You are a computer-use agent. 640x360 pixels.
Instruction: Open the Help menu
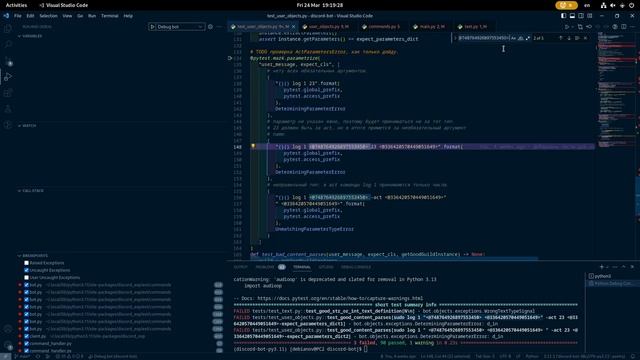pyautogui.click(x=128, y=16)
